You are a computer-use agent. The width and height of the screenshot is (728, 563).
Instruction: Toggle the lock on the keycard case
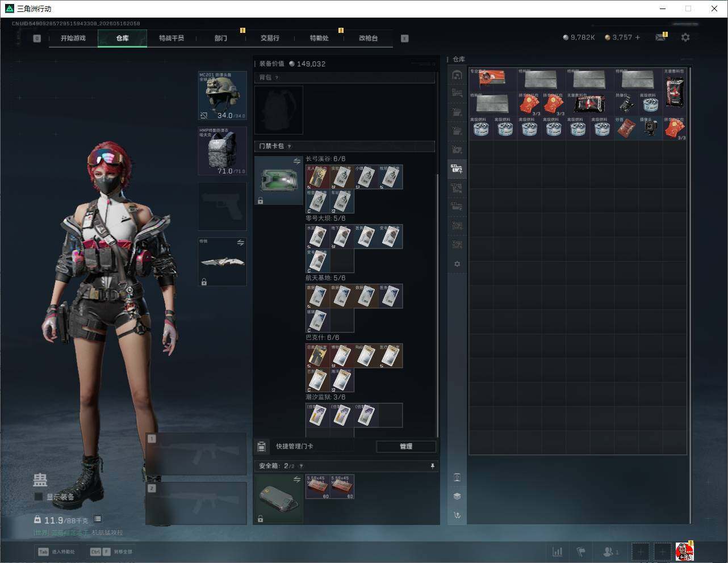[260, 200]
